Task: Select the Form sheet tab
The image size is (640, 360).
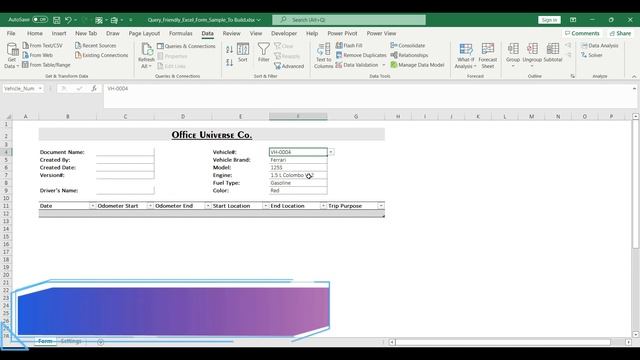Action: [x=45, y=341]
